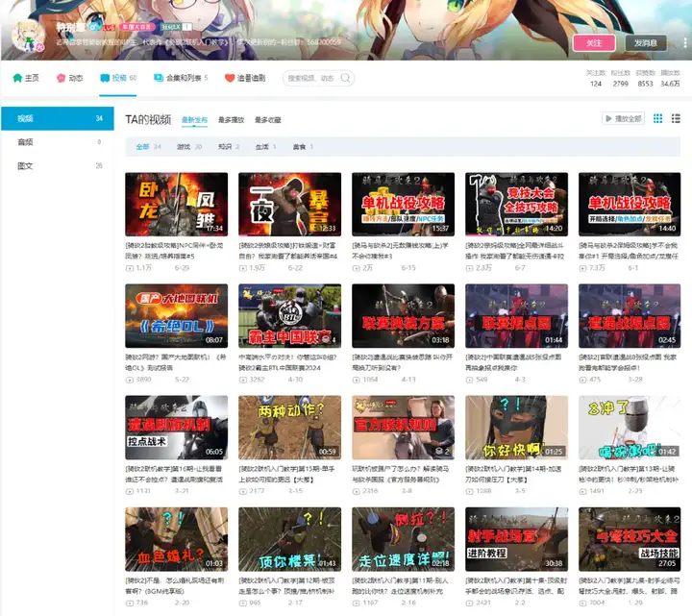Open the 射手战场意识 video thumbnail
This screenshot has height=616, width=692.
click(517, 539)
